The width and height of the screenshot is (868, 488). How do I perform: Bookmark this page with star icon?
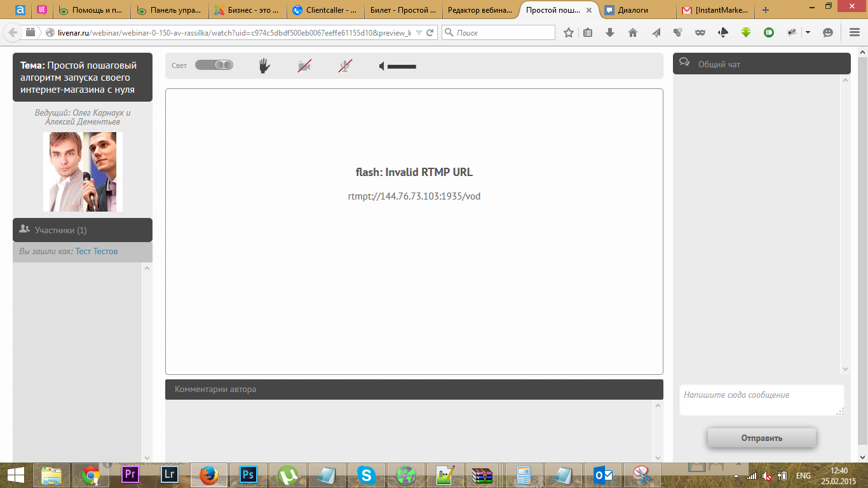569,32
